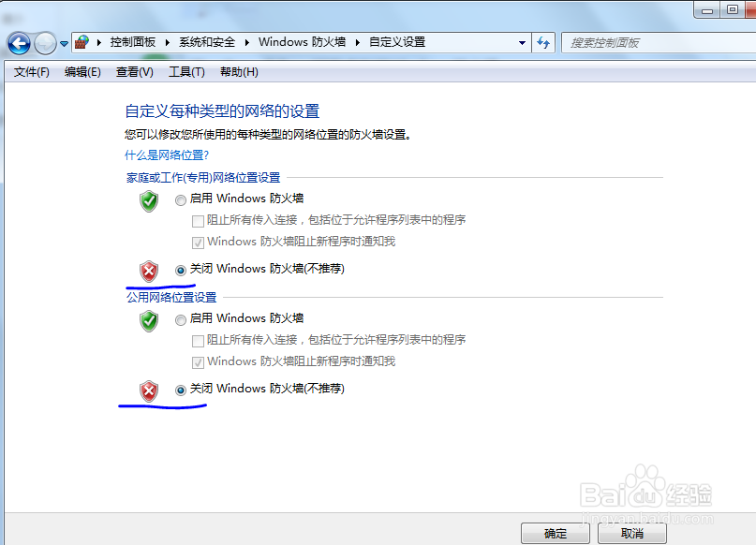Open the address bar previous locations dropdown
This screenshot has height=545, width=756.
pos(522,43)
